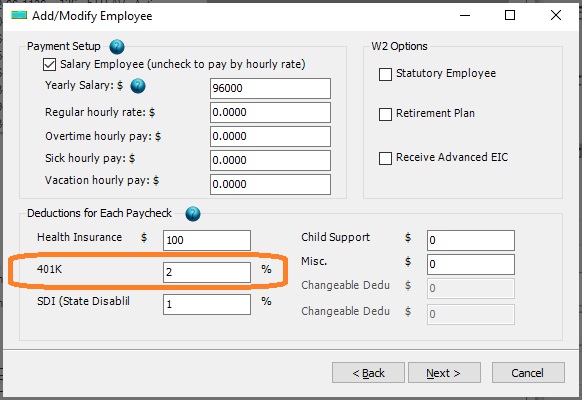
Task: Enable the Receive Advanced EIC checkbox
Action: 385,158
